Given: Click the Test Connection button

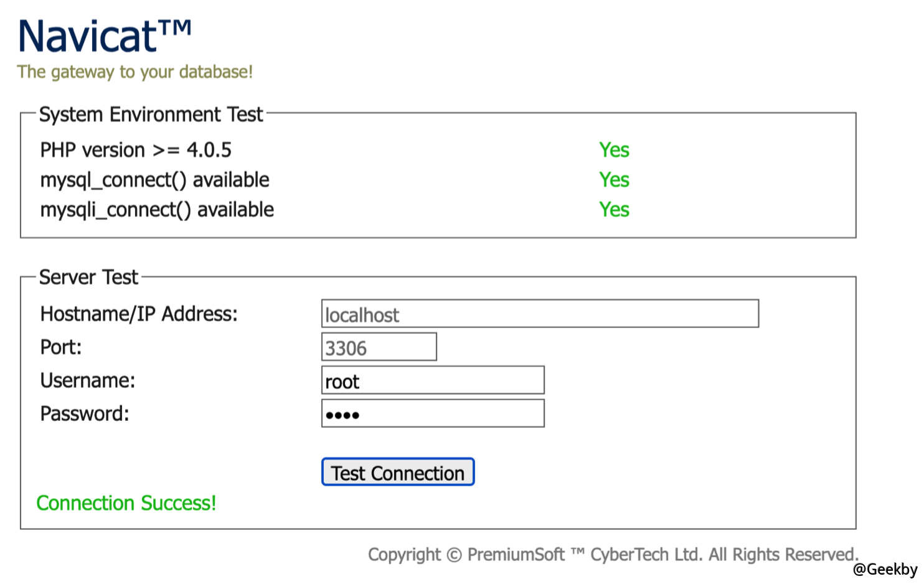Looking at the screenshot, I should point(397,473).
